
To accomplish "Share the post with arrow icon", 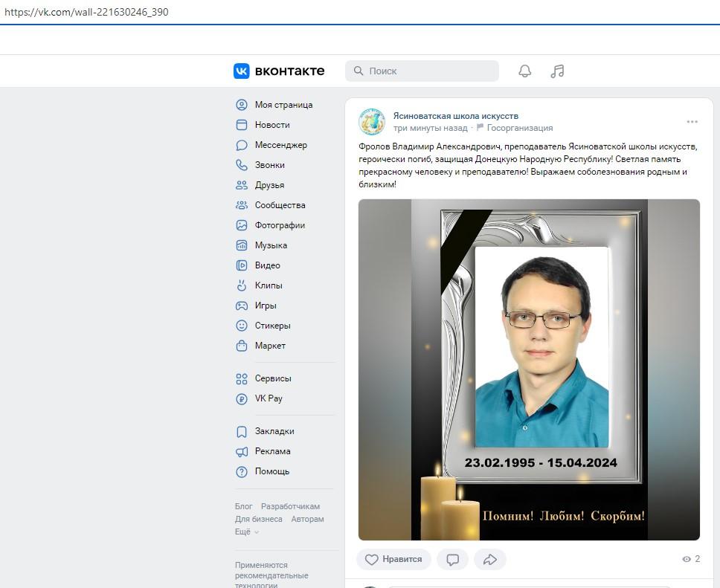I will coord(490,559).
